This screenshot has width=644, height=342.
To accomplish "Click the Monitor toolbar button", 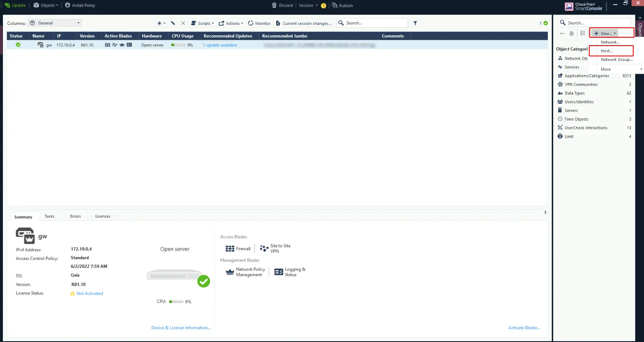I will point(259,23).
